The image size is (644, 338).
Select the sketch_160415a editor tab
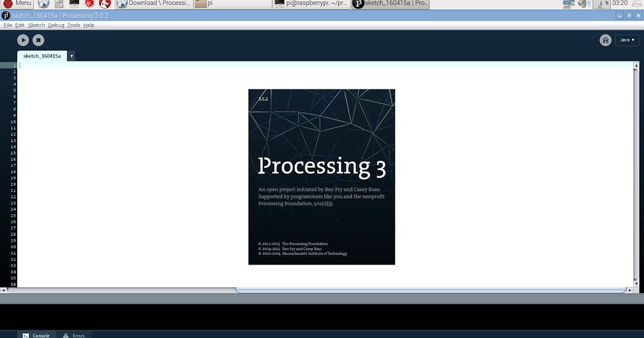pyautogui.click(x=42, y=55)
